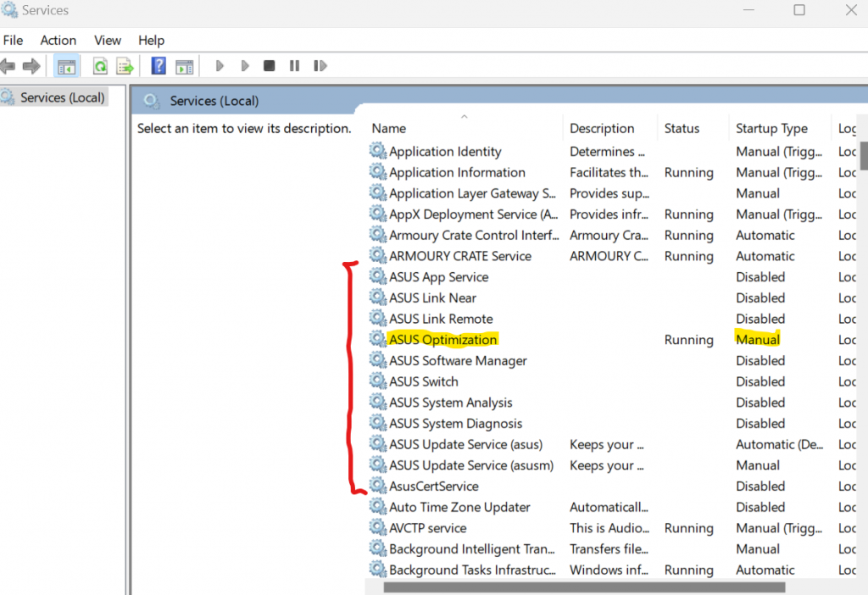The height and width of the screenshot is (595, 868).
Task: Click the Refresh toolbar icon
Action: 100,66
